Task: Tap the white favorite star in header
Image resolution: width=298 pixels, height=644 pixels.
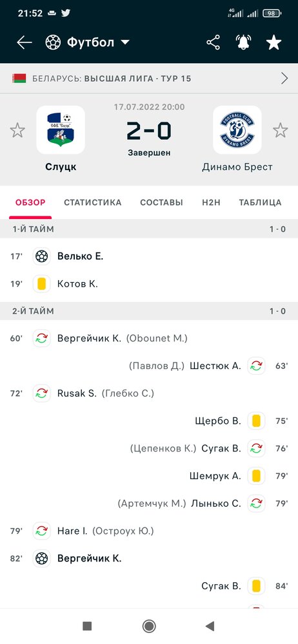Action: point(273,43)
